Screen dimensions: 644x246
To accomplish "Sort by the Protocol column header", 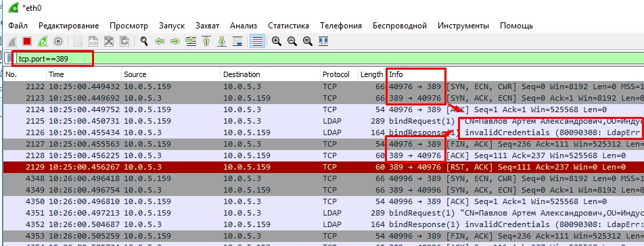I will pyautogui.click(x=338, y=74).
